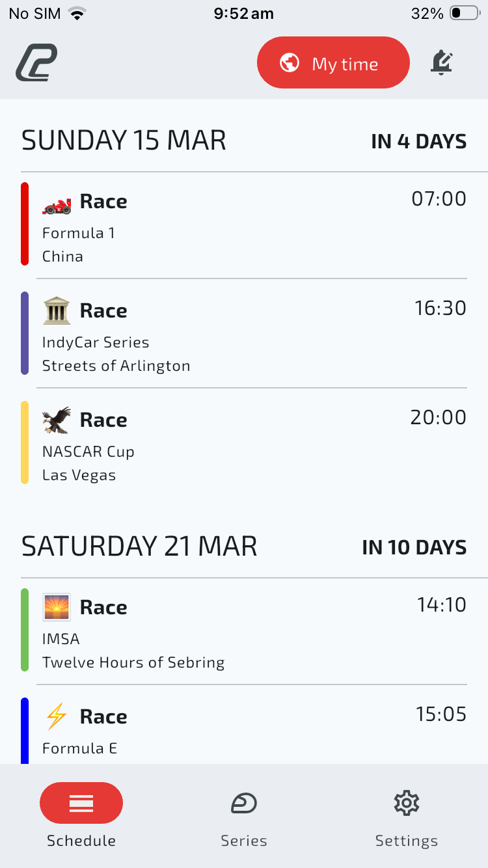Tap the red Formula 1 color bar
Image resolution: width=488 pixels, height=868 pixels.
(25, 224)
